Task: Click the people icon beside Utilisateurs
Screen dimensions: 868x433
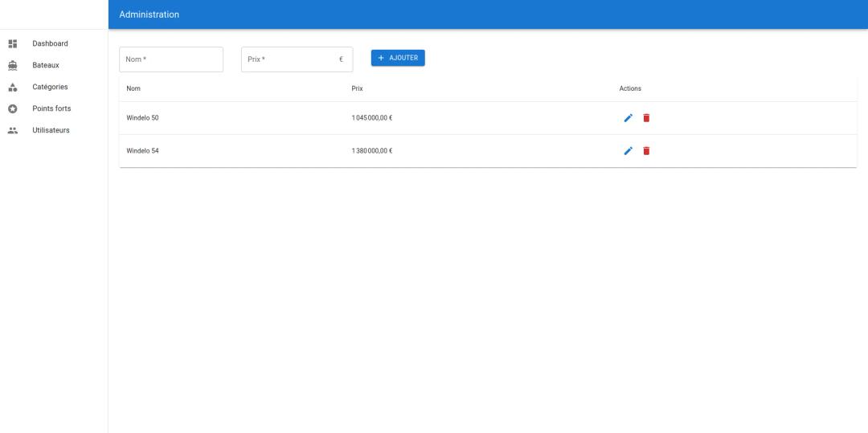Action: coord(13,130)
